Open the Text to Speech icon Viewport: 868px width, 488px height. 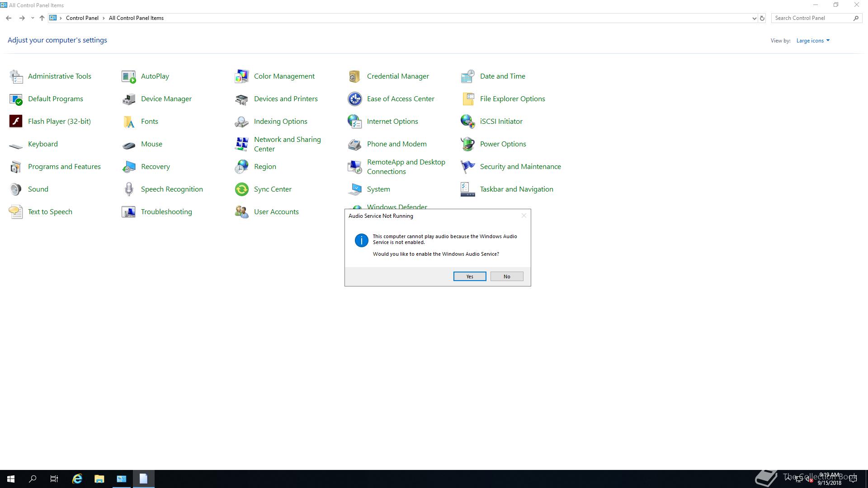click(16, 212)
